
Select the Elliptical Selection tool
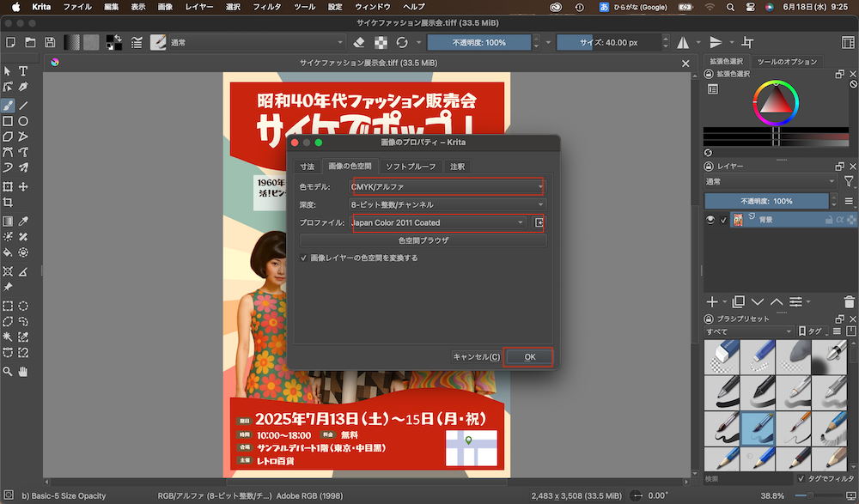[23, 307]
